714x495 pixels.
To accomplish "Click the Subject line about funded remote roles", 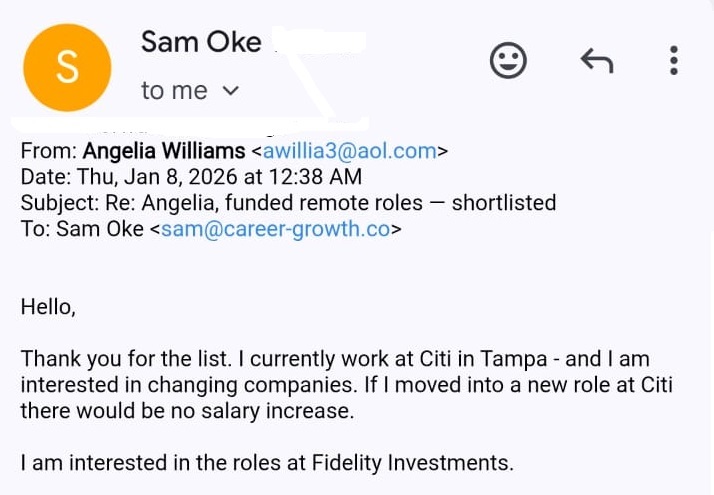I will [x=288, y=204].
